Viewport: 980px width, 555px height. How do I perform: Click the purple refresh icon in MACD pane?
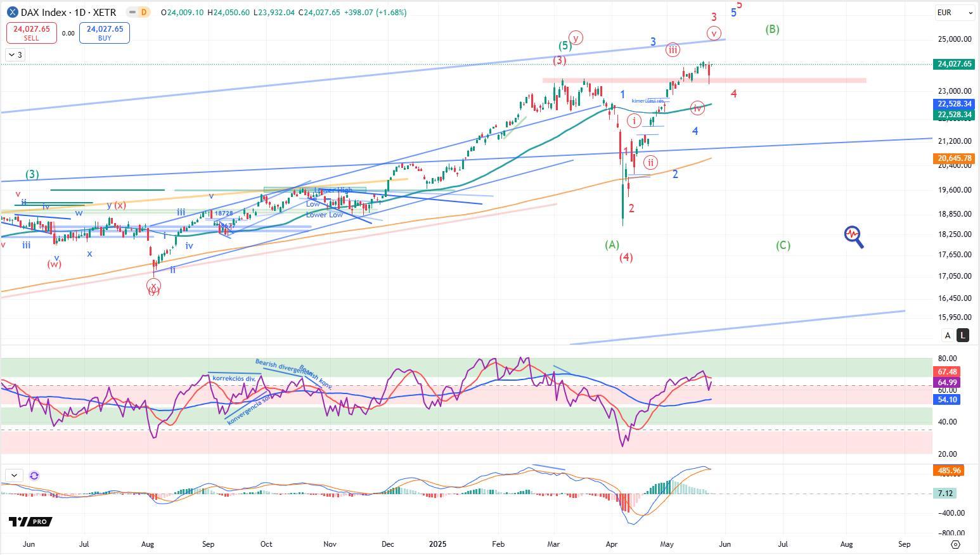point(34,475)
